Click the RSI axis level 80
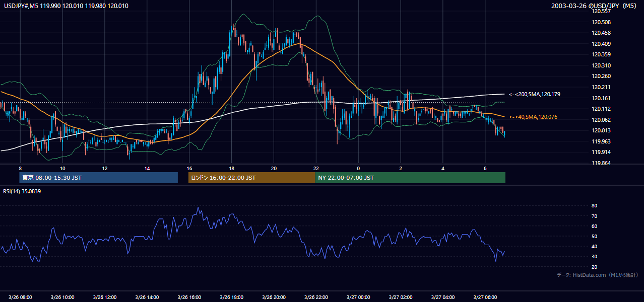This screenshot has width=644, height=302. pyautogui.click(x=594, y=206)
